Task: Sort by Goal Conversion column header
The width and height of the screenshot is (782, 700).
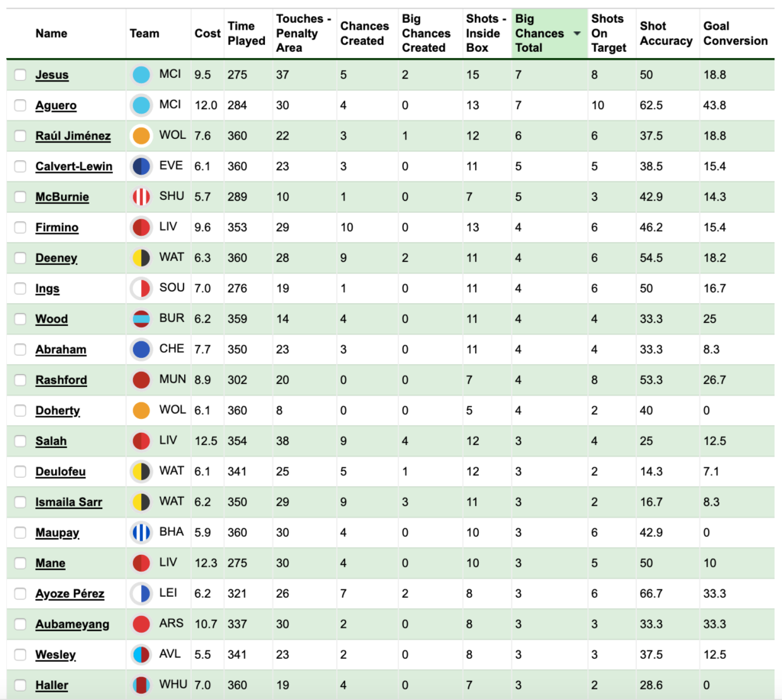Action: pyautogui.click(x=735, y=34)
